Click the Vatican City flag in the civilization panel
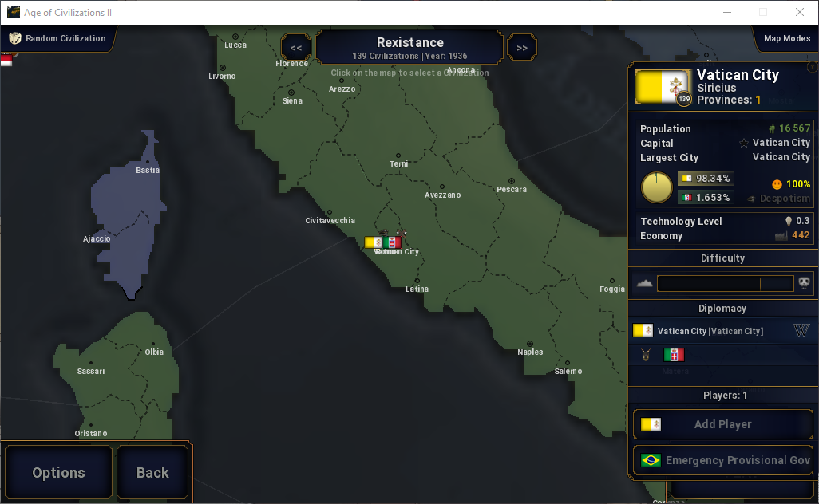This screenshot has width=819, height=504. [x=661, y=86]
